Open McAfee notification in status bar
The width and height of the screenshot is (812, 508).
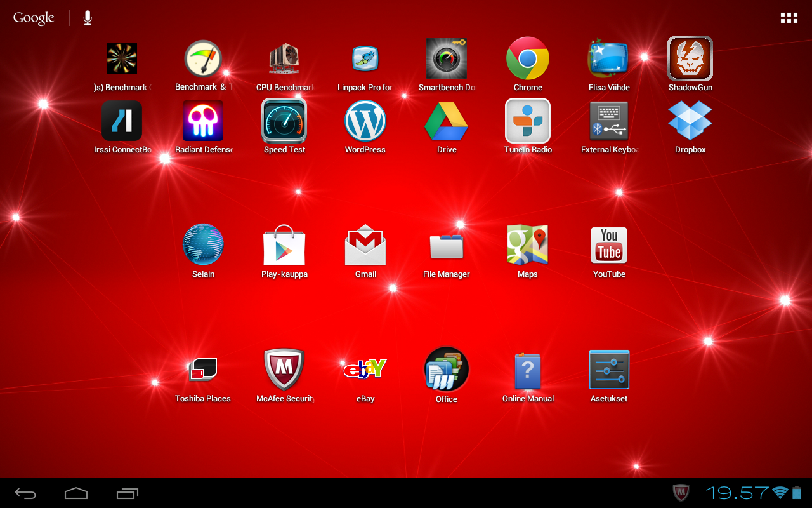[681, 493]
